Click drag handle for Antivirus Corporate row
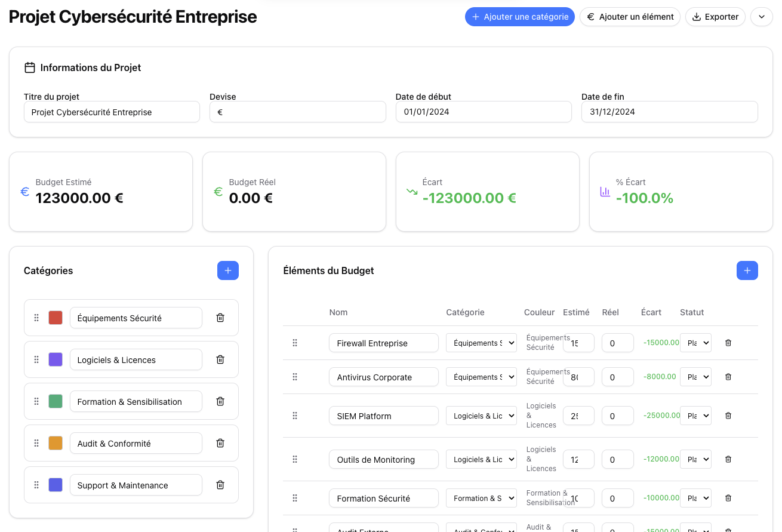782x532 pixels. click(295, 377)
